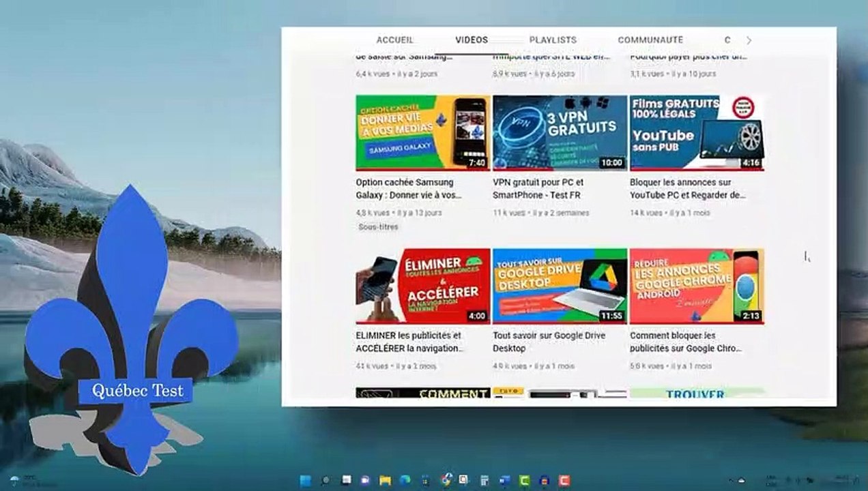Click '11 k vues • il y a 2 semaines' text

pos(540,213)
